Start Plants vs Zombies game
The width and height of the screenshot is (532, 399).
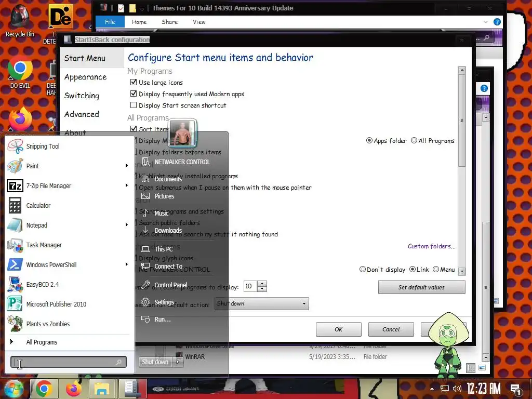click(x=68, y=324)
